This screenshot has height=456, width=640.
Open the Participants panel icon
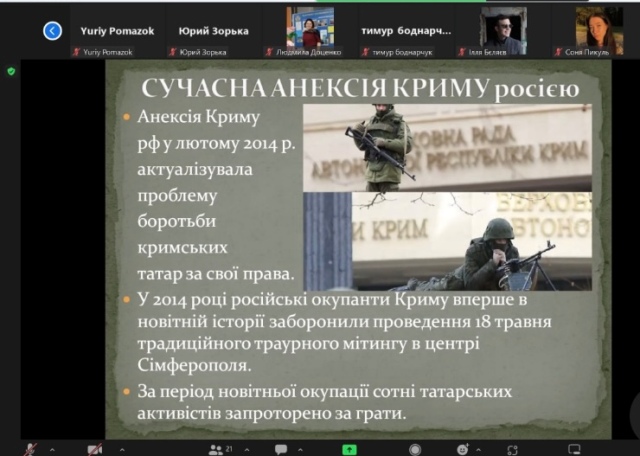click(x=215, y=449)
